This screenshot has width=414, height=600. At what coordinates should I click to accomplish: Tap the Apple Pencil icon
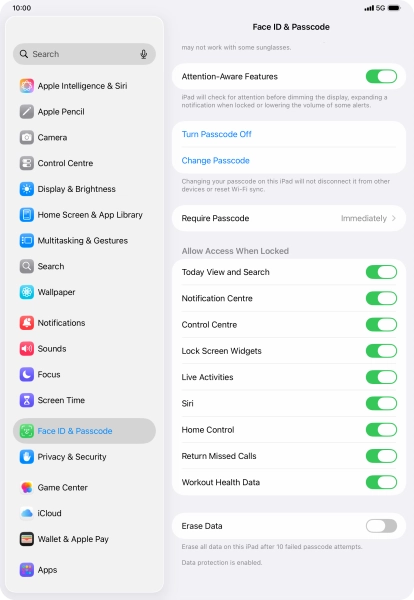[x=26, y=112]
